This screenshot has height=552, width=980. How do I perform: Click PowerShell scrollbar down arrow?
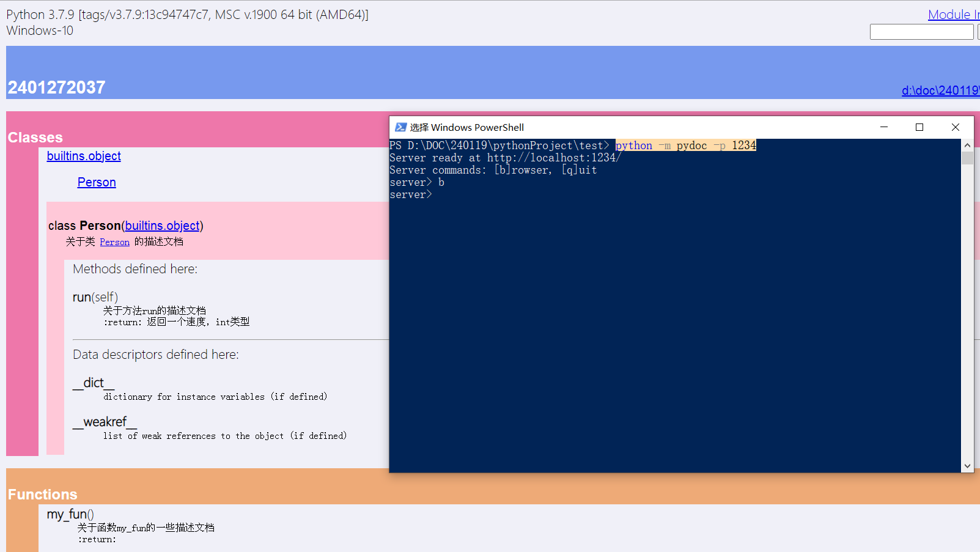[967, 466]
